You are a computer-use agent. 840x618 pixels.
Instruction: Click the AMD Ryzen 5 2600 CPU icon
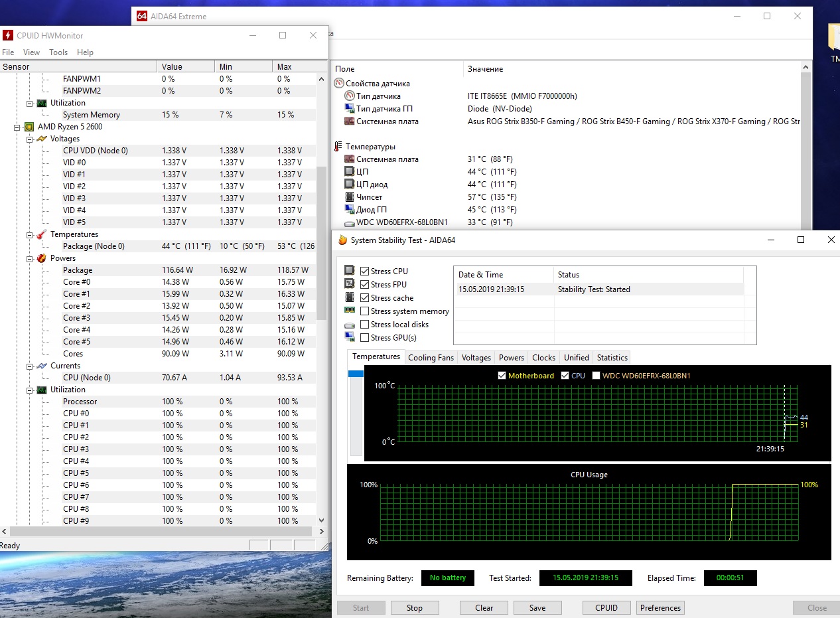pyautogui.click(x=29, y=127)
